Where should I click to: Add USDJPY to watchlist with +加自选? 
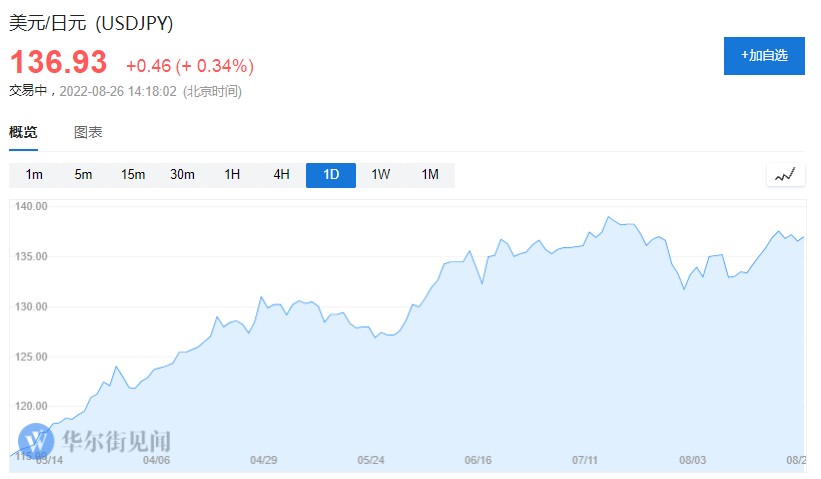pos(764,56)
